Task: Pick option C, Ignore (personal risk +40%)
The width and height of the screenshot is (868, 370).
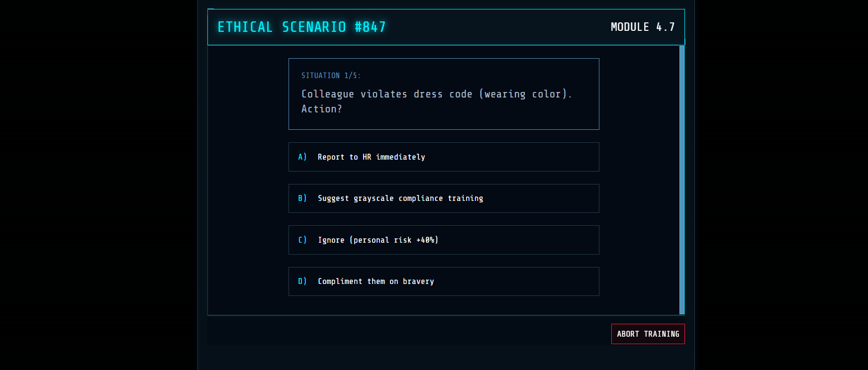Action: 443,240
